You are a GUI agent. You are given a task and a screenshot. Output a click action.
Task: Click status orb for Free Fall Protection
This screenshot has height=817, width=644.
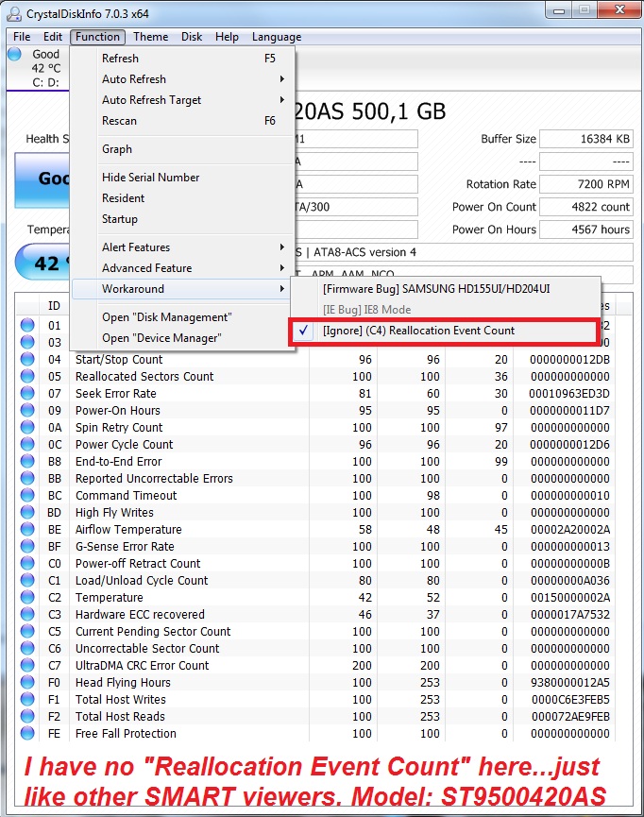pyautogui.click(x=27, y=734)
